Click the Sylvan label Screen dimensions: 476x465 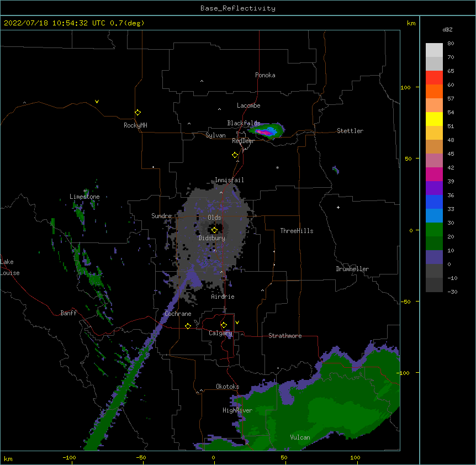(215, 135)
